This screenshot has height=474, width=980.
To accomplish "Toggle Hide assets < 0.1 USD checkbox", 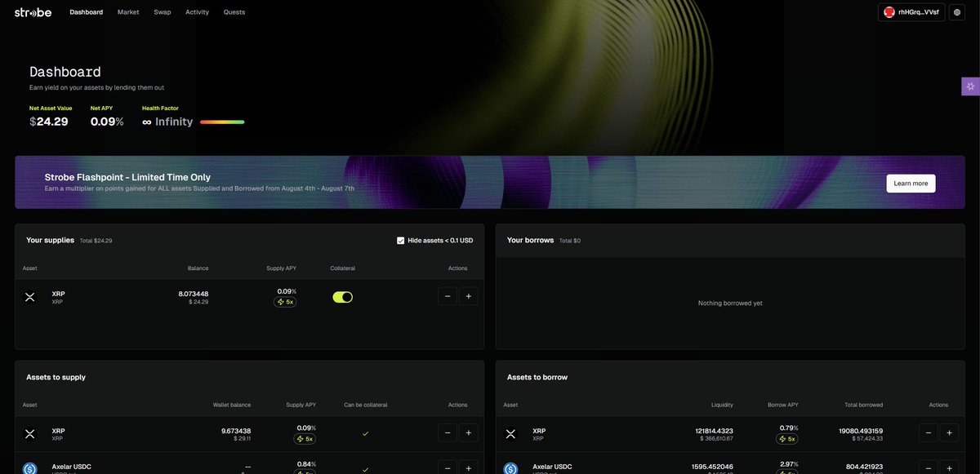I will (x=400, y=241).
